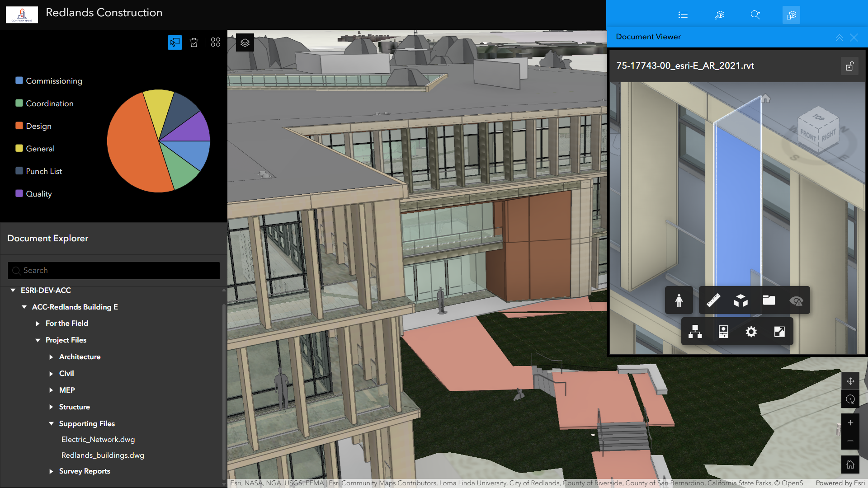Open the model browser hierarchy icon
868x488 pixels.
click(695, 332)
